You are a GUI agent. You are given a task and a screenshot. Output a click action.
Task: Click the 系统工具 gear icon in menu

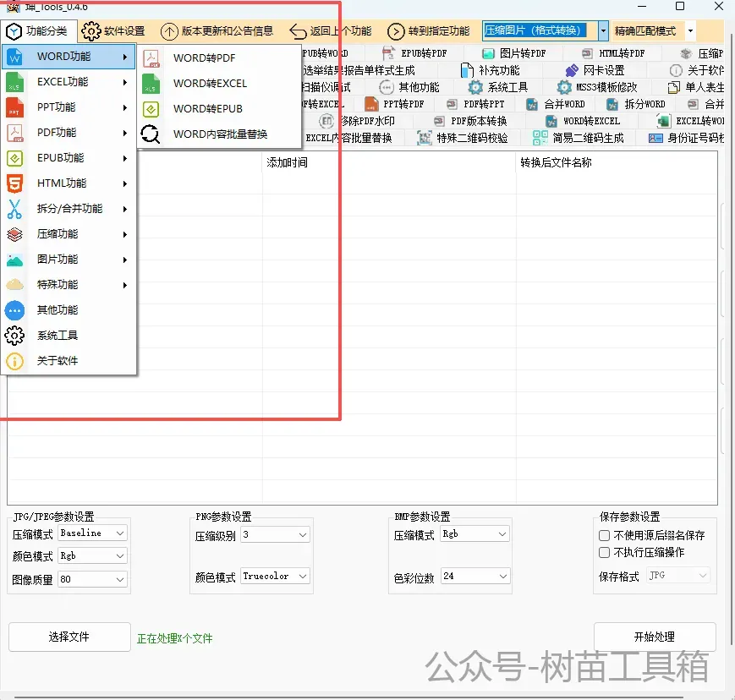coord(14,336)
